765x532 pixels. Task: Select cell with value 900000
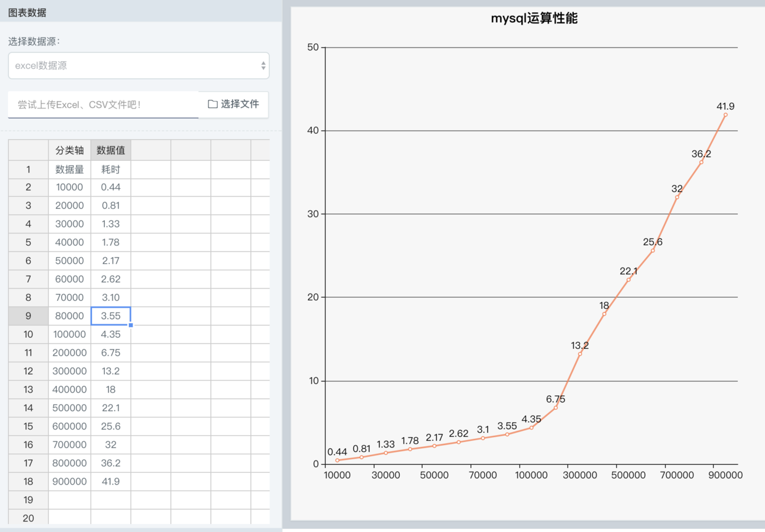point(70,481)
